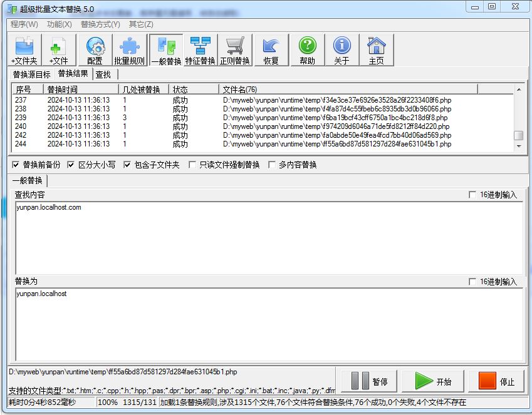Open the 替换方式(Y) menu
The height and width of the screenshot is (415, 532).
[100, 24]
